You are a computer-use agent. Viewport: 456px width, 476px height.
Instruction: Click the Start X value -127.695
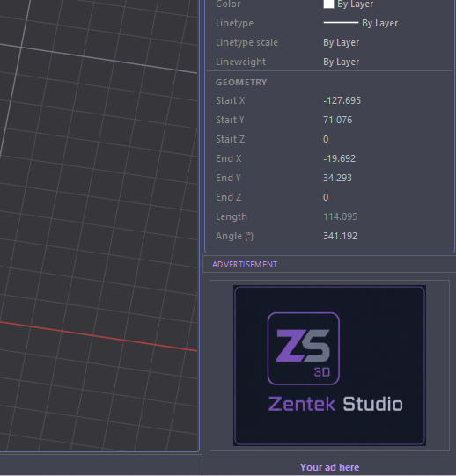(342, 100)
